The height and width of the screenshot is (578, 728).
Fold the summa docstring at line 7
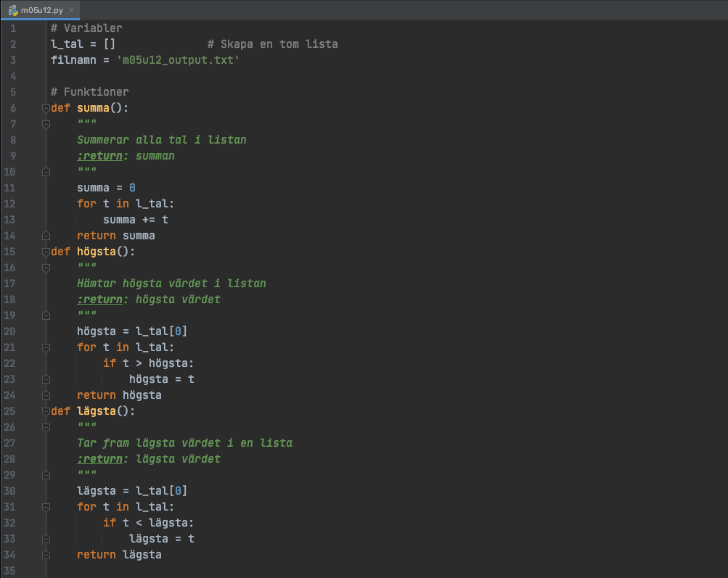46,124
